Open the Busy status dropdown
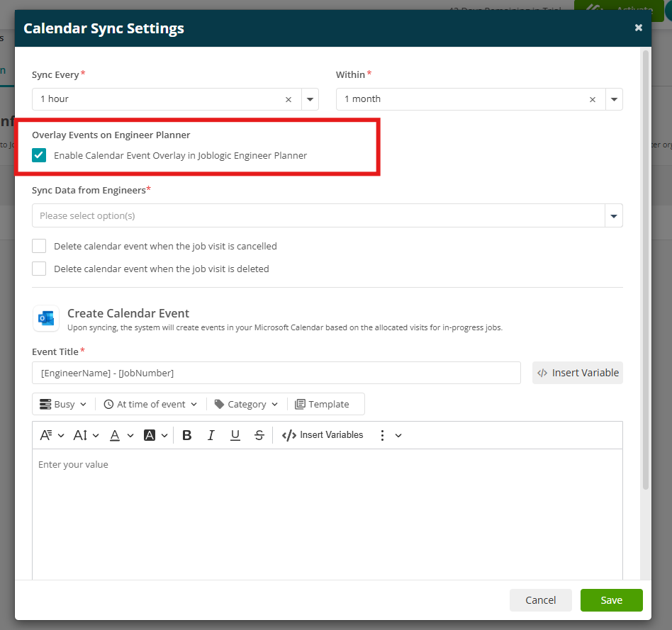Screen dimensions: 672x630 click(x=63, y=404)
